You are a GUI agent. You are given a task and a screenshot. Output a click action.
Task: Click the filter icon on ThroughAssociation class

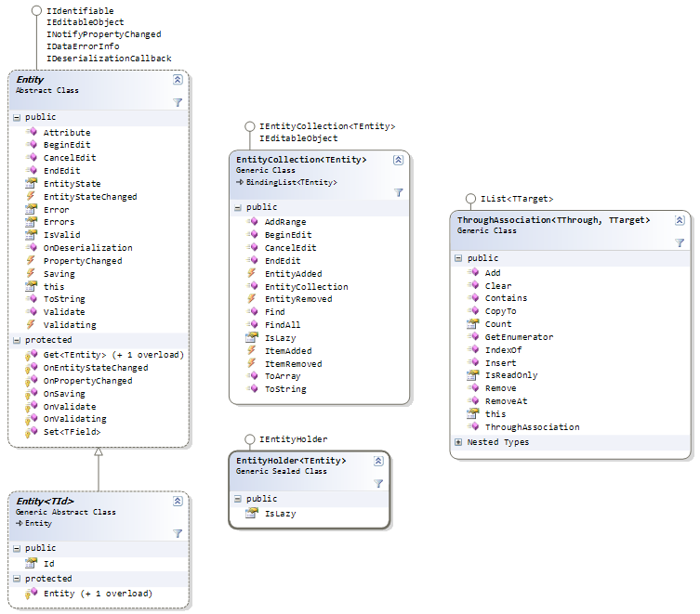[x=679, y=242]
